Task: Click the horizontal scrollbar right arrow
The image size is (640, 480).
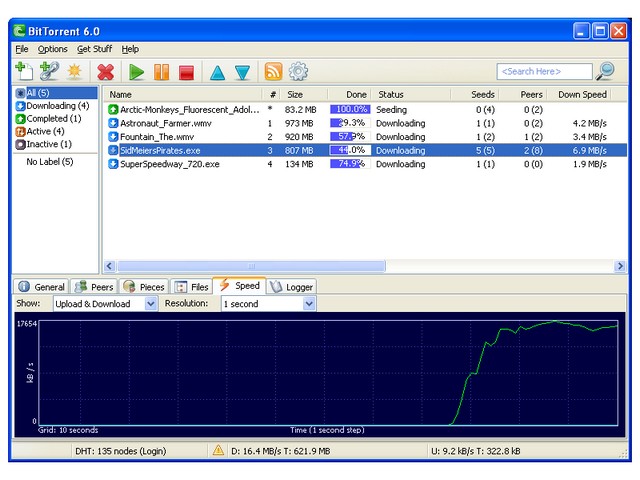Action: point(620,266)
